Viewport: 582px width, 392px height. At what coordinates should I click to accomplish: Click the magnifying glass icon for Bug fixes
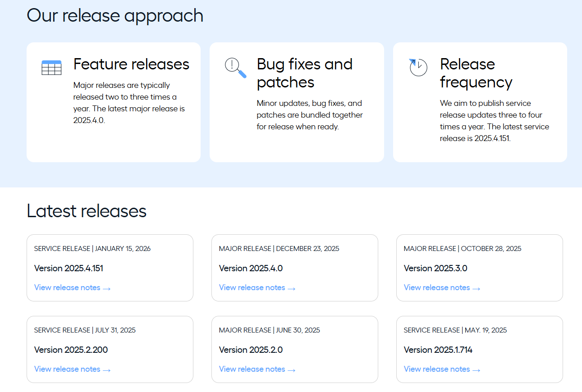click(235, 68)
